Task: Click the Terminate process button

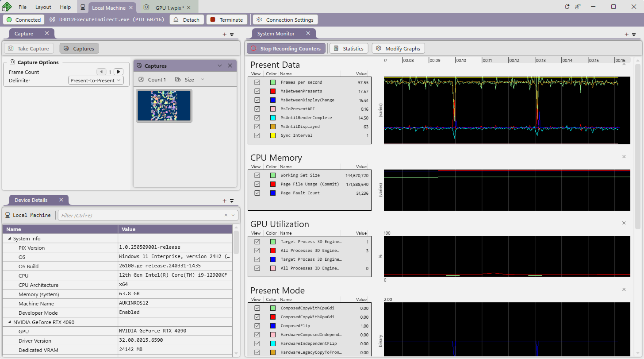Action: [226, 19]
